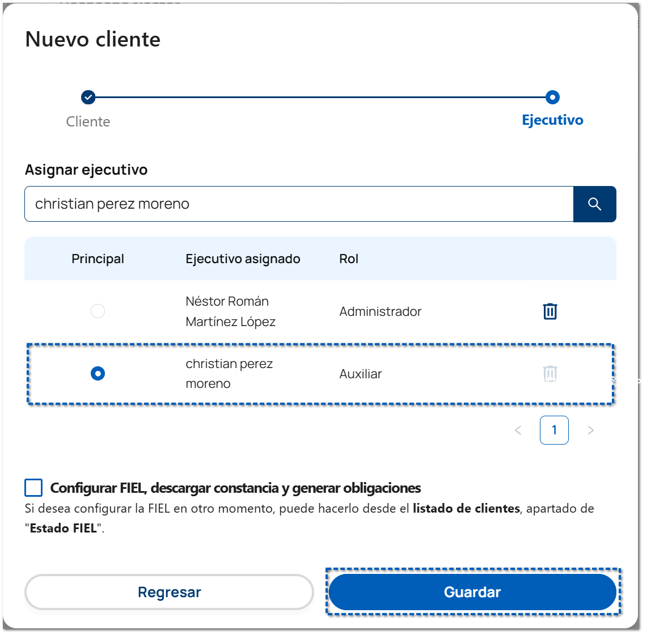Screen dimensions: 672x634
Task: Click the Ejecutivo asignado column header
Action: (x=243, y=259)
